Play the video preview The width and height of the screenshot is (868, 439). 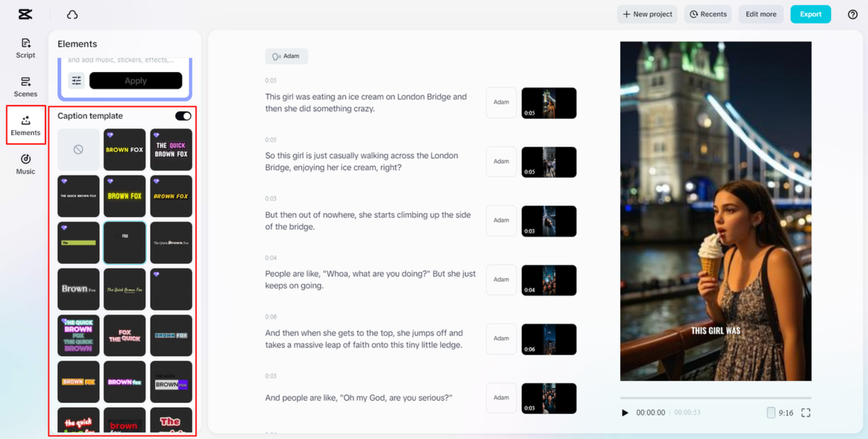(625, 412)
